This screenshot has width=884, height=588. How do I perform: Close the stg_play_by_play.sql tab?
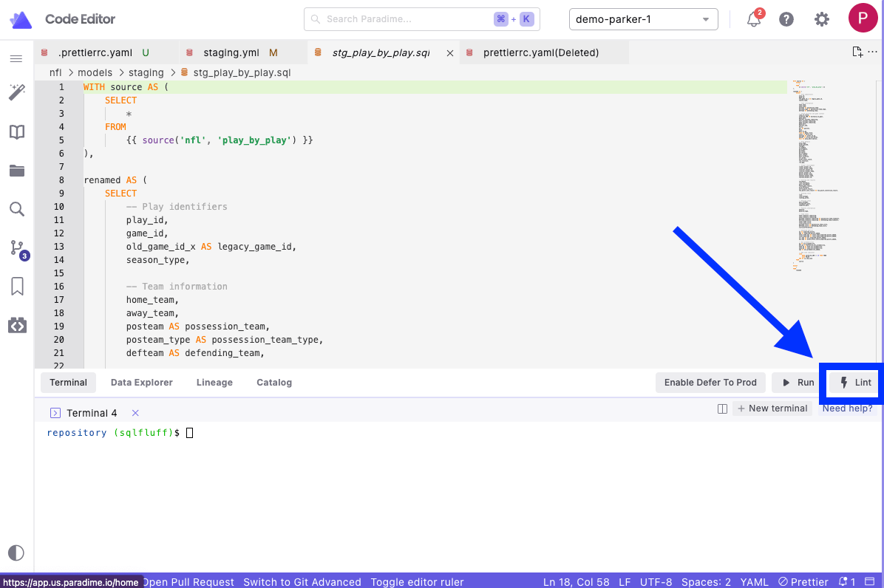pos(450,53)
